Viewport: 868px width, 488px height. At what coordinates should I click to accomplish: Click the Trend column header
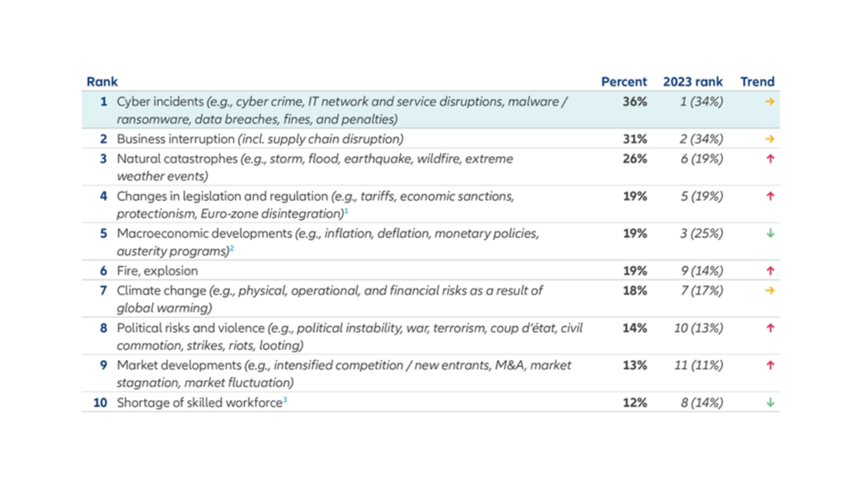tap(757, 82)
